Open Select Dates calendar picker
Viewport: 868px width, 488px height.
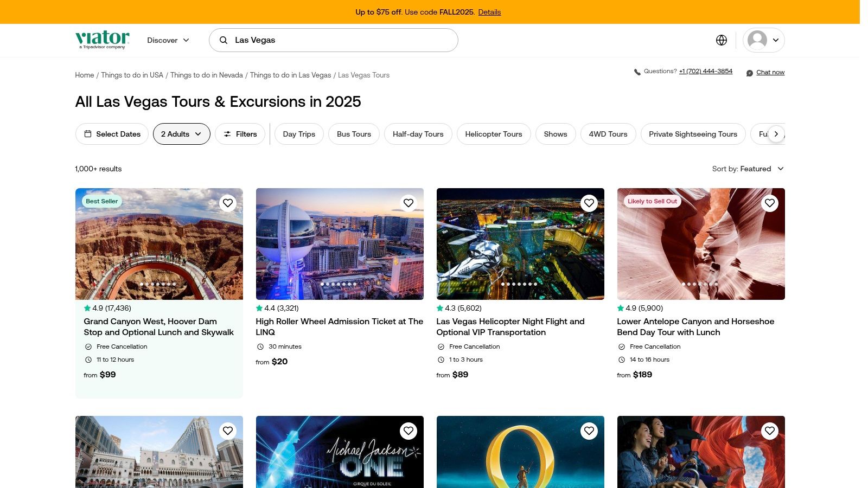point(112,134)
